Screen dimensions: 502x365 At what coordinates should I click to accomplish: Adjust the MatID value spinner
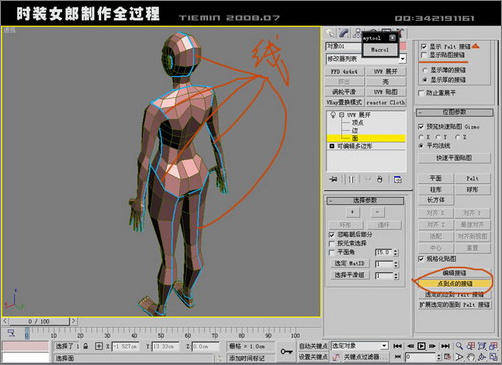pyautogui.click(x=396, y=264)
